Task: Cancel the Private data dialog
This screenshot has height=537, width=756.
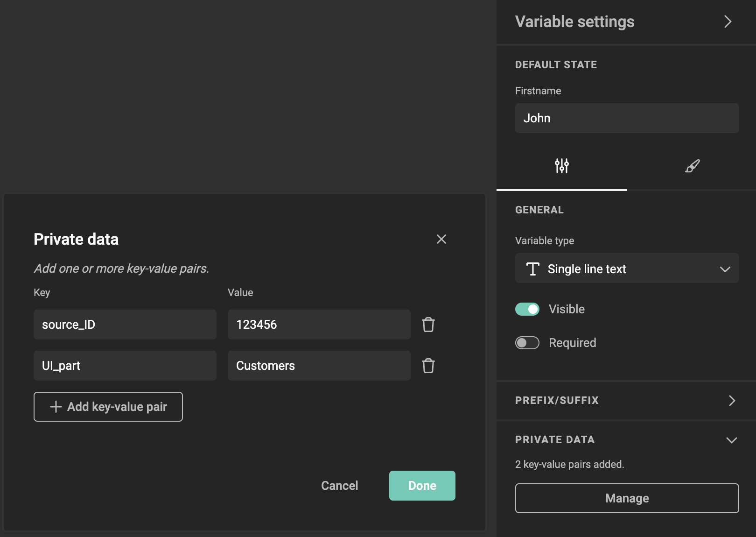Action: (x=340, y=486)
